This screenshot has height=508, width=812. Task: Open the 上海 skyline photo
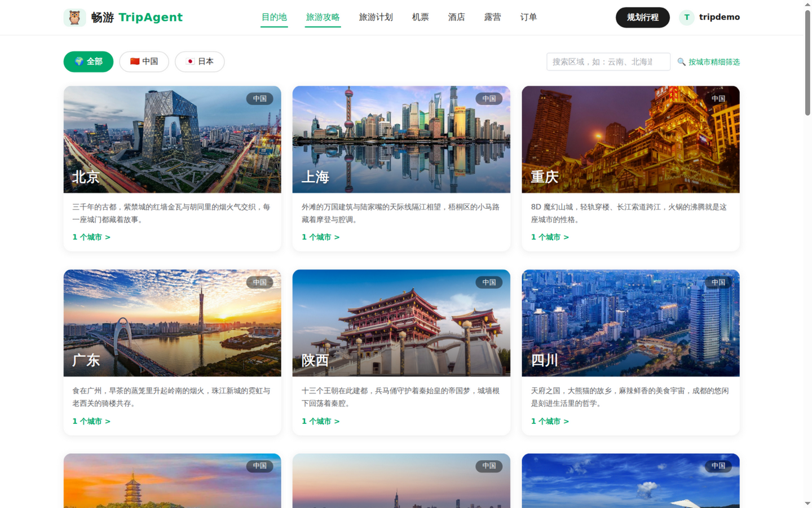401,139
